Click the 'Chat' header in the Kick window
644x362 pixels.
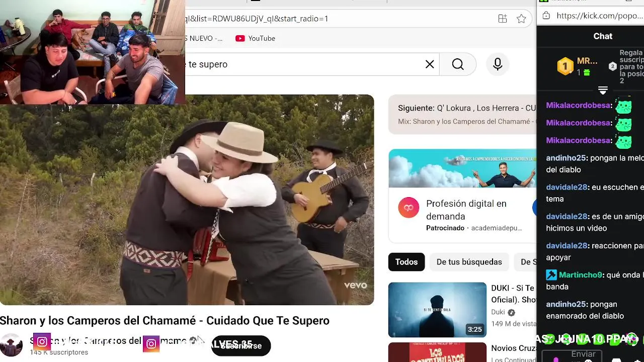[603, 36]
